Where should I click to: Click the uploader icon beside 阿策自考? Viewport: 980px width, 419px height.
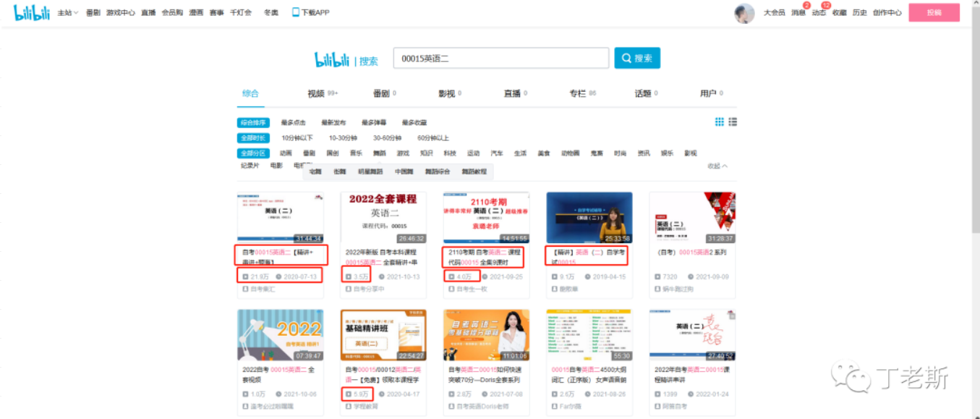coord(657,407)
